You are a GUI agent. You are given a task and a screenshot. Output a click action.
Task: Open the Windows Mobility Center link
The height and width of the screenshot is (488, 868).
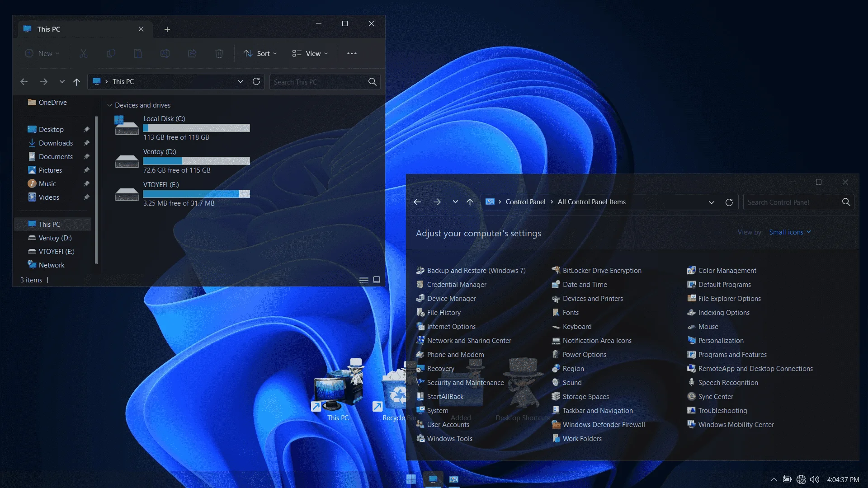736,425
